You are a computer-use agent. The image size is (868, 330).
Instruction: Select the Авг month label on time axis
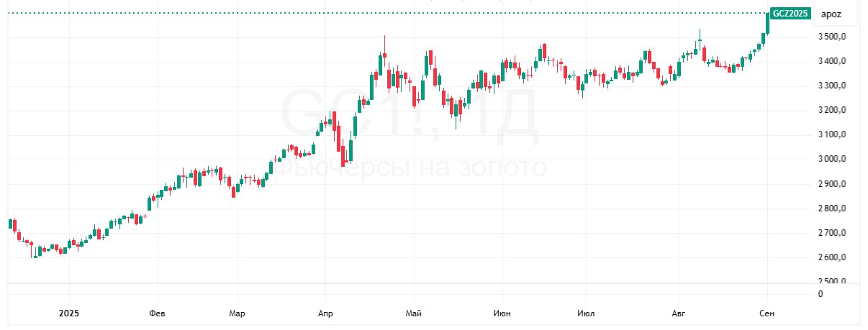pos(679,313)
